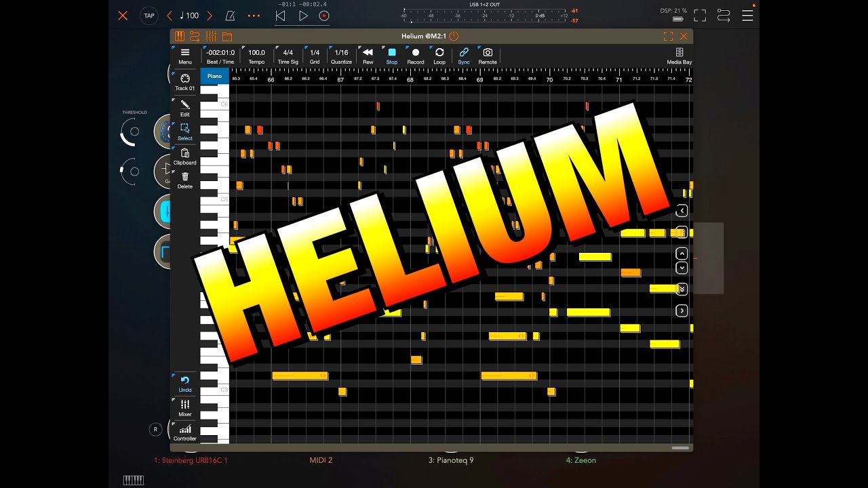Open the Remote camera icon
868x488 pixels.
pos(488,56)
